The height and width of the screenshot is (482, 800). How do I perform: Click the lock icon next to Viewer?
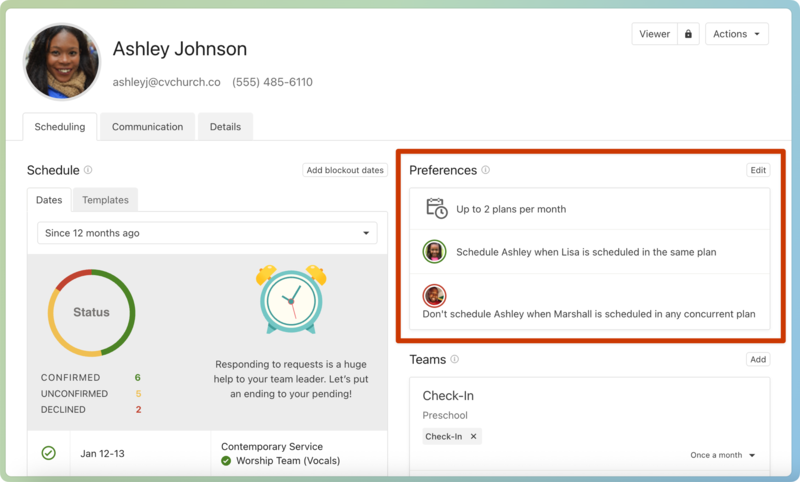[x=688, y=34]
